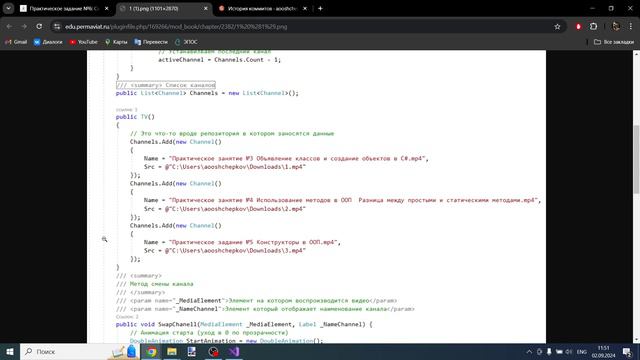This screenshot has height=360, width=640.
Task: Close the Практическое задание №6 tab
Action: point(107,8)
